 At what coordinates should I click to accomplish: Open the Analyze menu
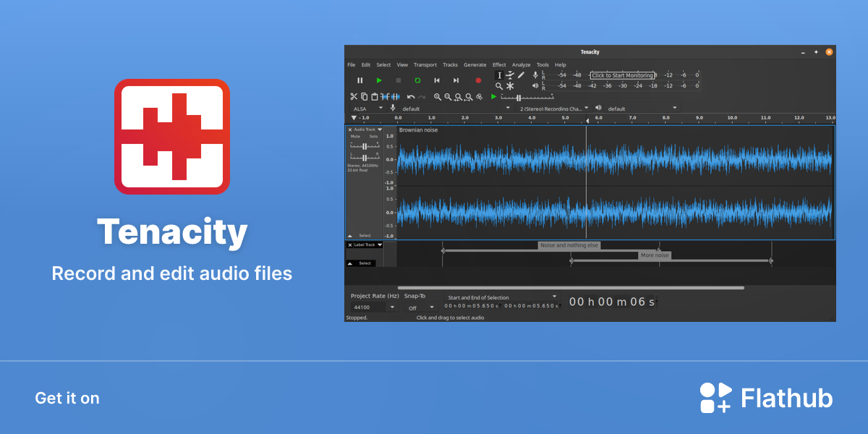521,65
